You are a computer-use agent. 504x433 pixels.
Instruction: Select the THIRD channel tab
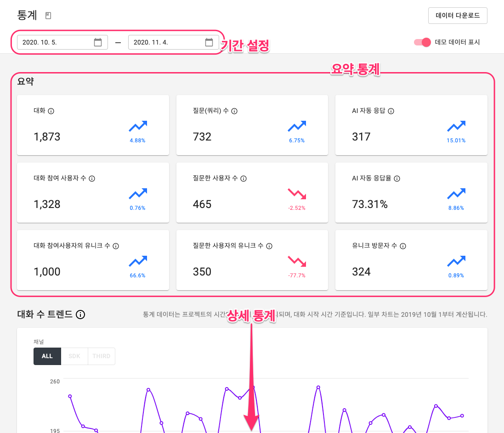pyautogui.click(x=101, y=356)
